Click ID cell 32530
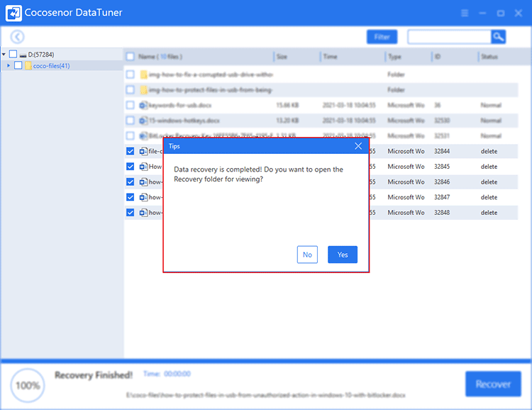Image resolution: width=532 pixels, height=410 pixels. coord(442,121)
